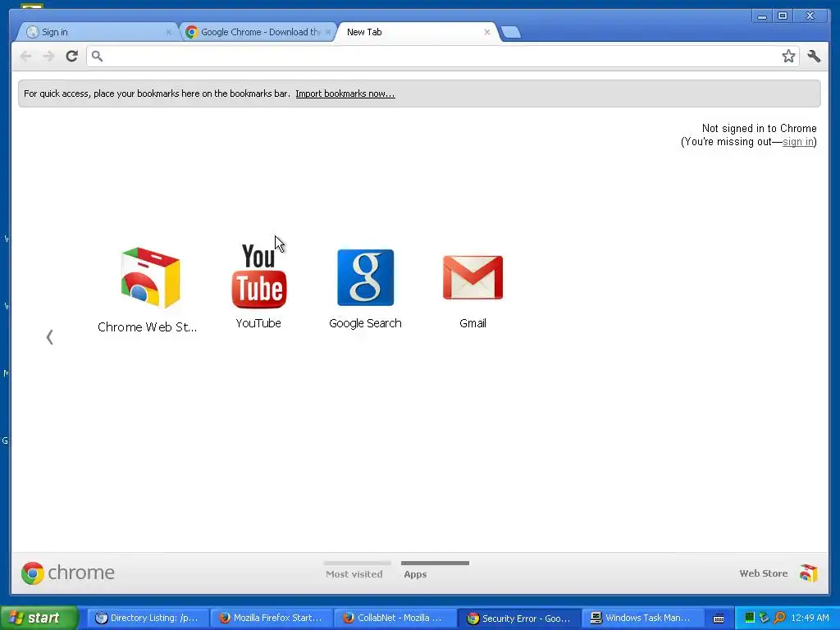Click the Web Store icon in the footer
This screenshot has height=630, width=840.
[808, 573]
